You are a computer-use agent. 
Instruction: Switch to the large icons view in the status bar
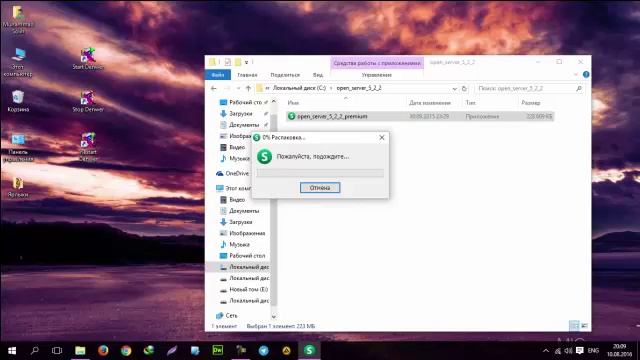[584, 325]
